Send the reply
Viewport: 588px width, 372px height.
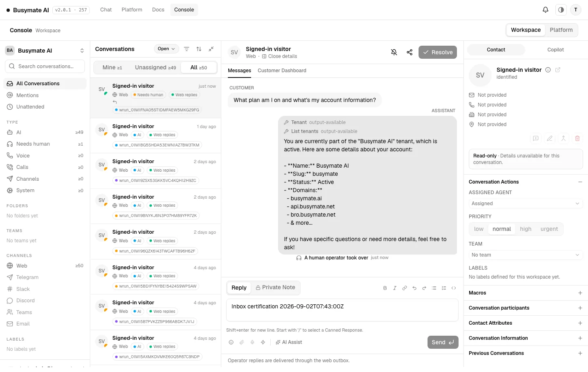[x=443, y=342]
